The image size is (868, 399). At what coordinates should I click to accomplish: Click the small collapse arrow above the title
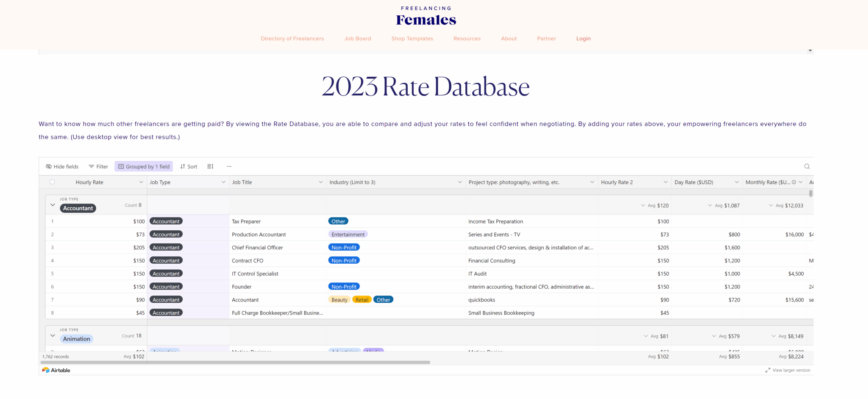[810, 50]
